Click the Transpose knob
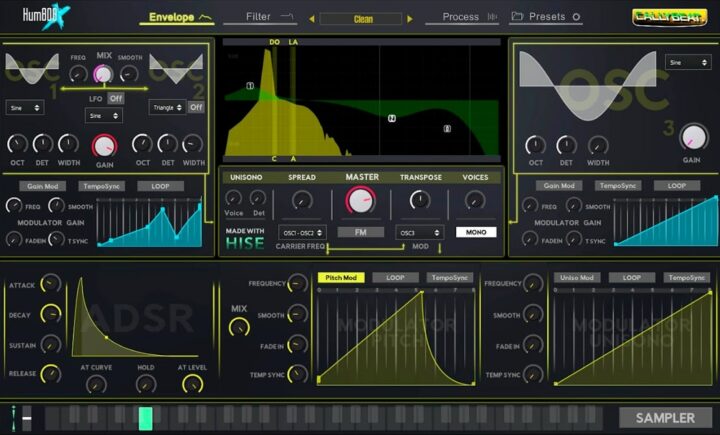Screen dimensions: 720x435 tap(420, 200)
